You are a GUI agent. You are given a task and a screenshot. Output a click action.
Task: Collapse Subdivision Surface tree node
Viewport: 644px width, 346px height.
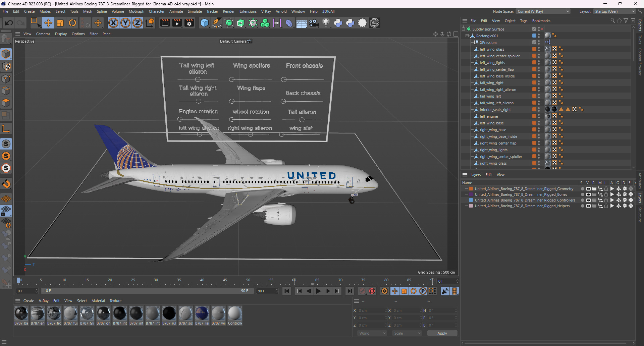pos(464,29)
